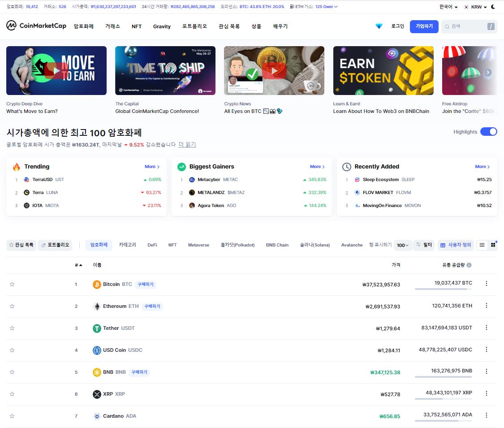This screenshot has width=504, height=428.
Task: Open the three-dot menu for USD Coin
Action: click(487, 349)
